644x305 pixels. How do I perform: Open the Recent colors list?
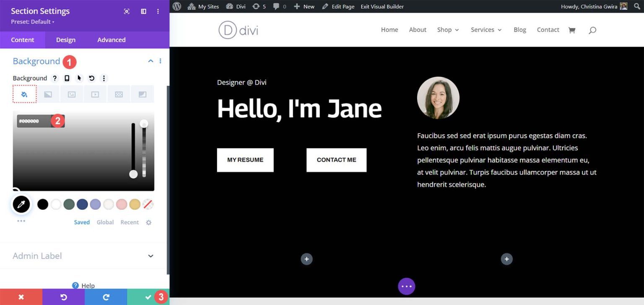pyautogui.click(x=130, y=222)
